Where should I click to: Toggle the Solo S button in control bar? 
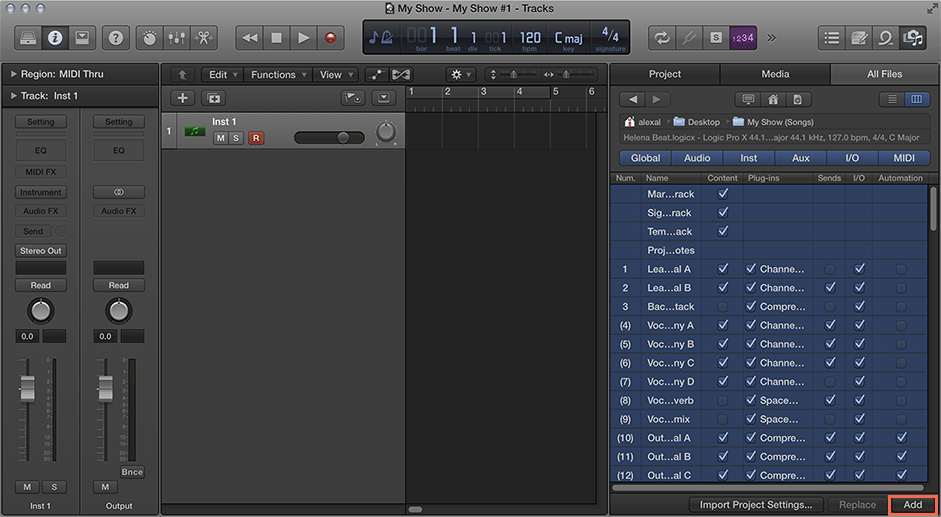pos(715,38)
